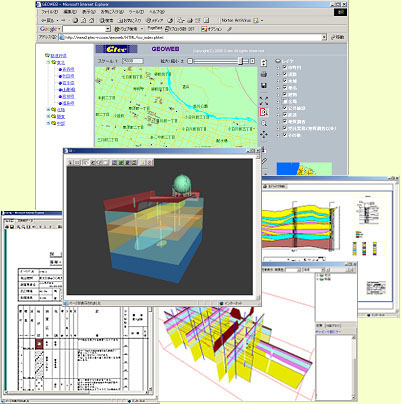Open the address bar dropdown arrow
Screen dimensions: 401x404
pos(324,37)
